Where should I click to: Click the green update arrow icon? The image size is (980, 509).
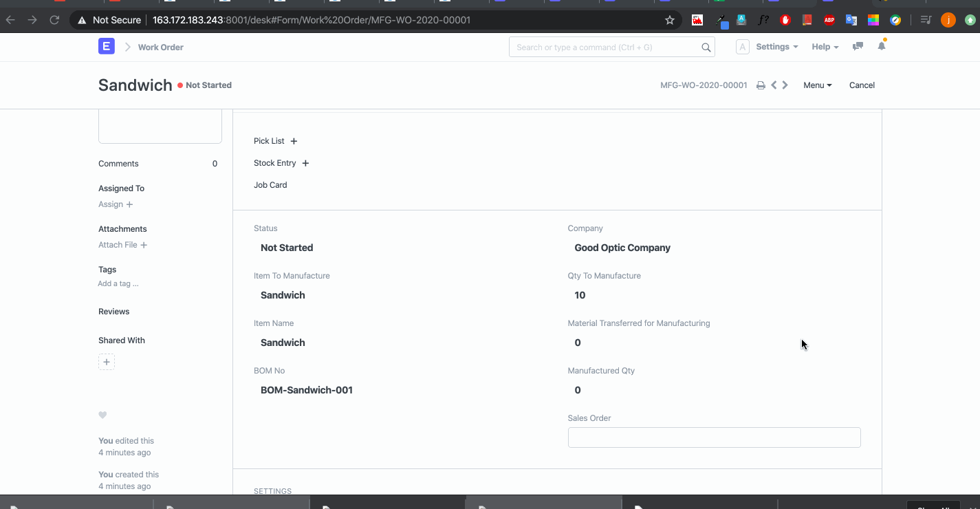click(970, 20)
